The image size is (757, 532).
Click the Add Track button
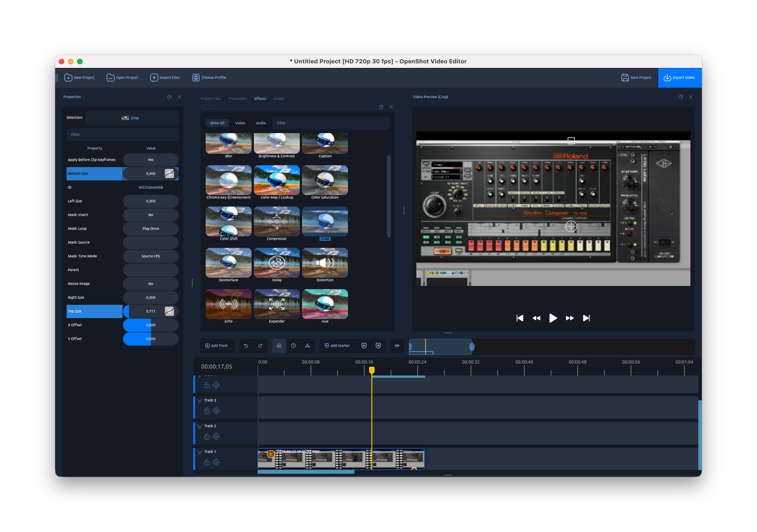click(217, 346)
